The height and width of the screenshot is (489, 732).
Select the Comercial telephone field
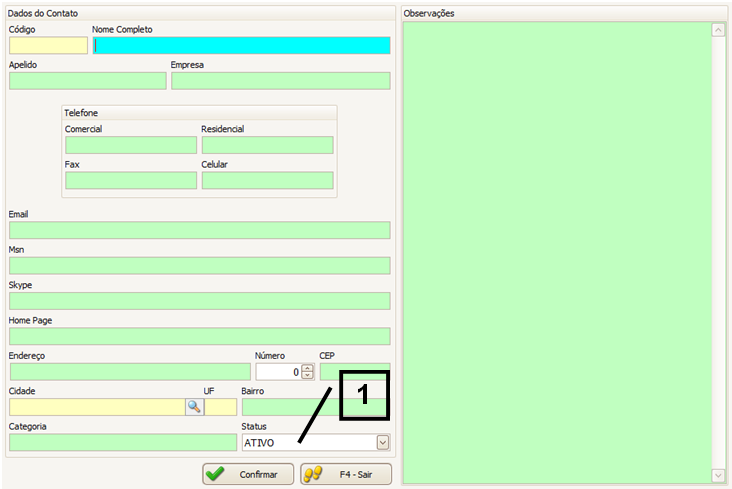coord(130,145)
